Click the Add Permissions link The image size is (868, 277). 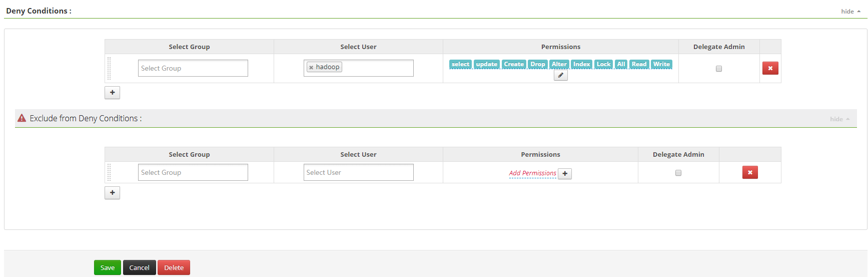pos(532,173)
